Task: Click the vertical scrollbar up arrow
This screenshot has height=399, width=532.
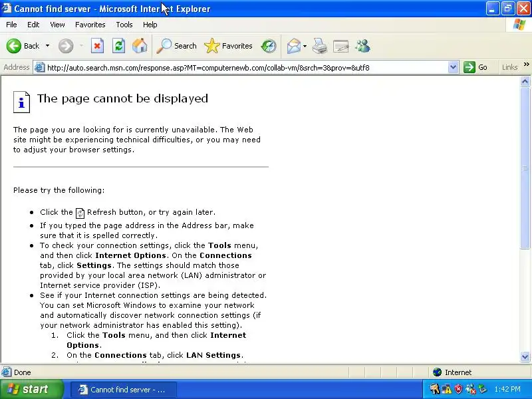Action: pyautogui.click(x=525, y=81)
